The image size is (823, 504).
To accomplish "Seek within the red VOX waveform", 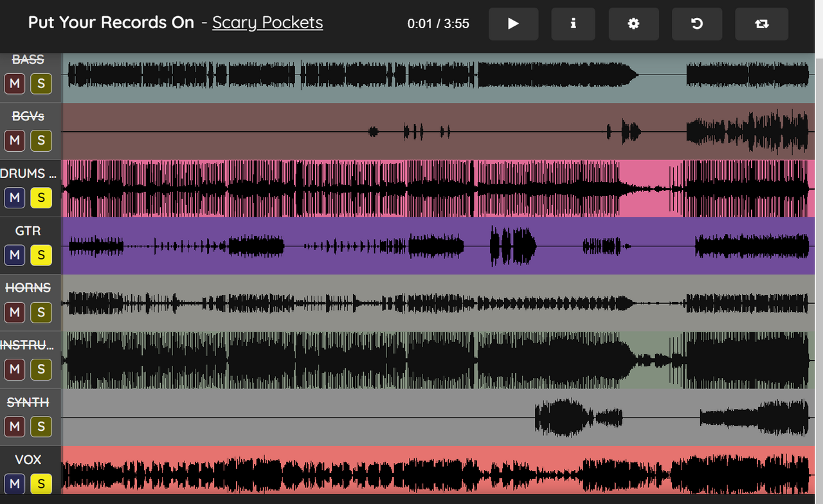I will (x=438, y=470).
